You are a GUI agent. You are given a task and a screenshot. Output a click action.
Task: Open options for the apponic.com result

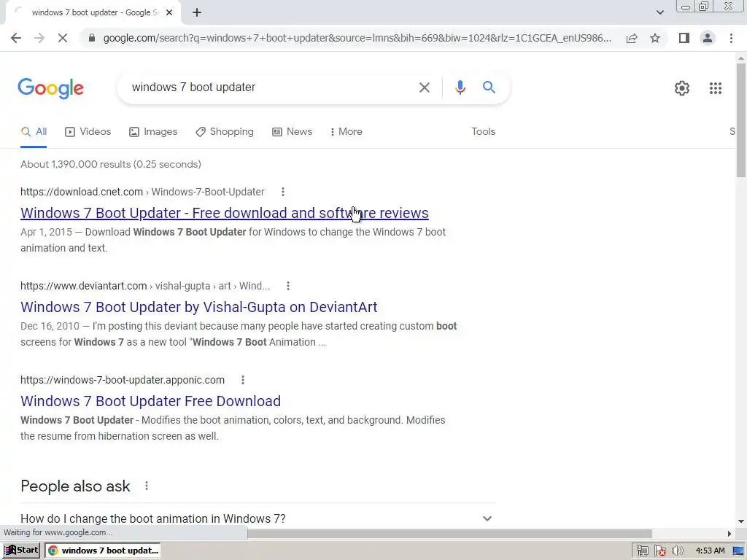click(242, 380)
